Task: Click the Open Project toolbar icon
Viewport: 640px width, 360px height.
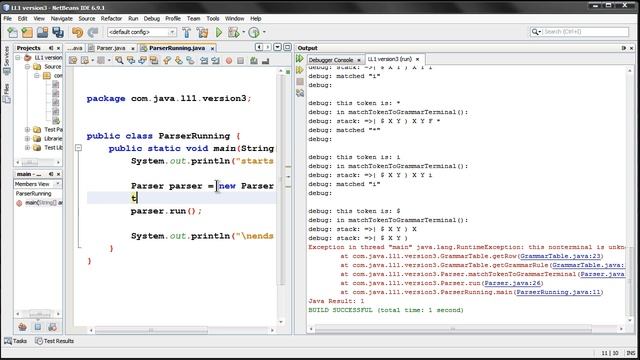Action: coord(42,32)
